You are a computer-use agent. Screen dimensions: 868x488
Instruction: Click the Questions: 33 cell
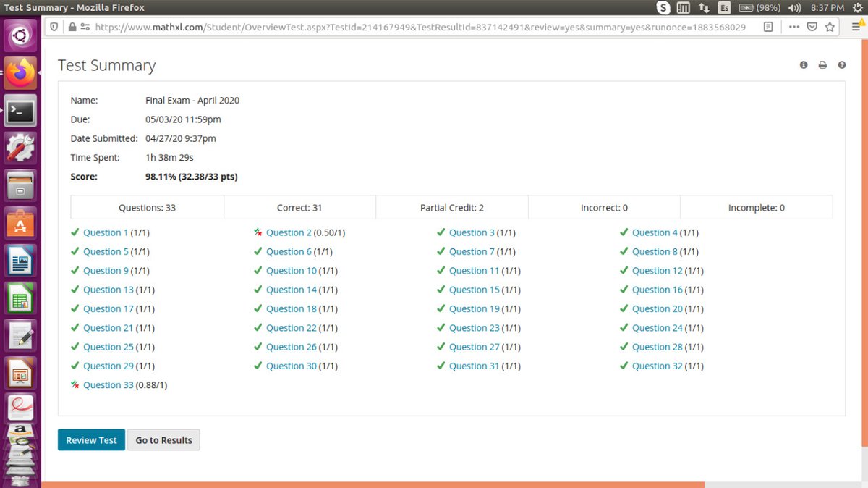pyautogui.click(x=148, y=208)
